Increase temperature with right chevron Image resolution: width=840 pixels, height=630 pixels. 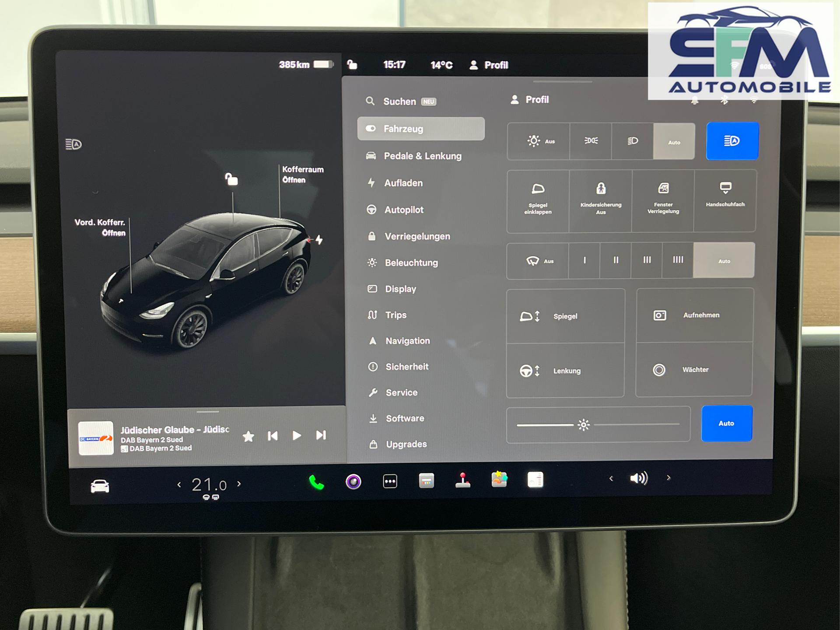click(239, 484)
